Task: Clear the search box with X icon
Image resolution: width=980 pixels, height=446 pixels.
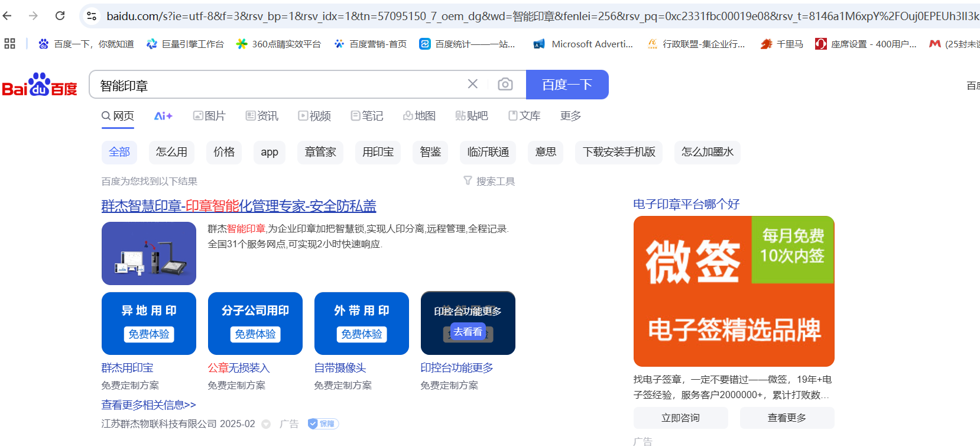Action: [x=472, y=84]
